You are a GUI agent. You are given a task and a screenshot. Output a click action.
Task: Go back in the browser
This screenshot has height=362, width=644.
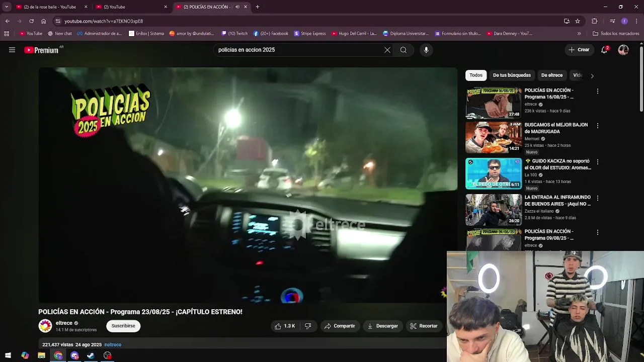(8, 21)
